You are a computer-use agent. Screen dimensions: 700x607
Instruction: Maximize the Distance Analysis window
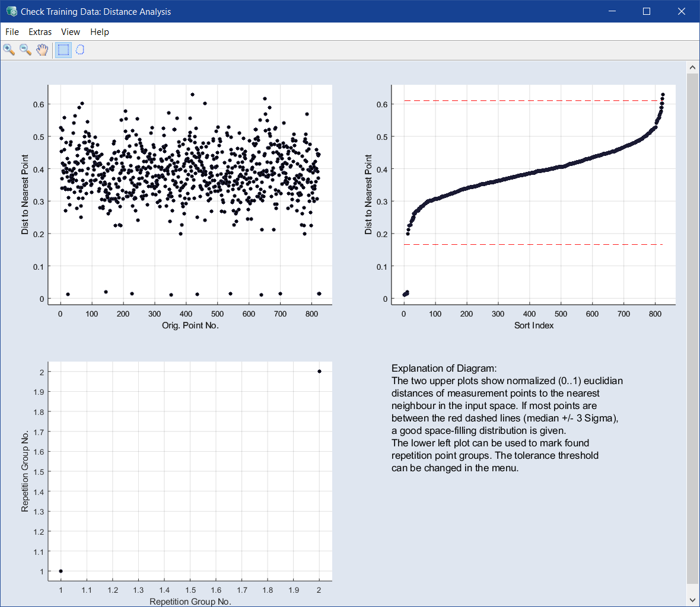coord(647,11)
